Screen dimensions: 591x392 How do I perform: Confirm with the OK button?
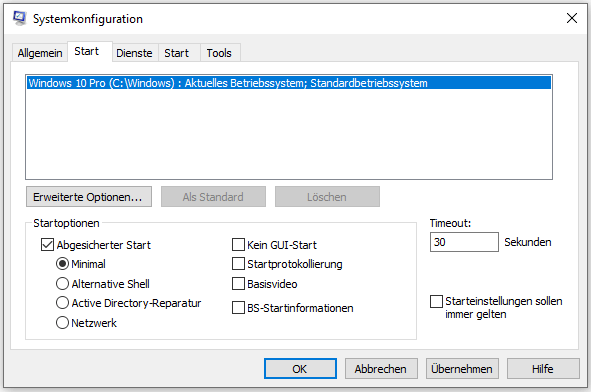pos(300,369)
